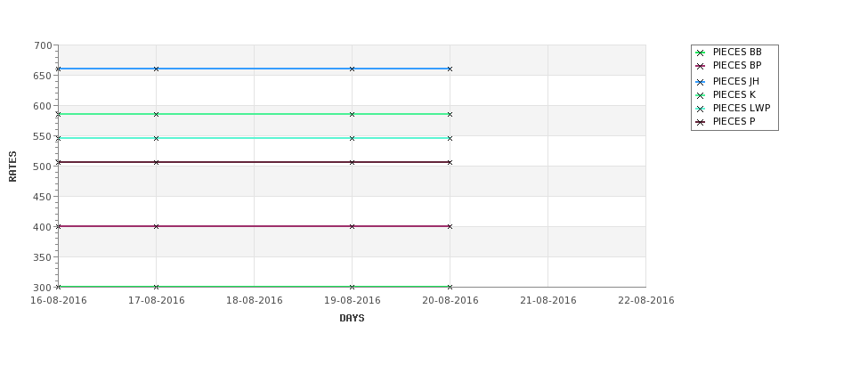Click the dark 507 line marker on 20-08-2016
The image size is (868, 382).
pos(450,162)
